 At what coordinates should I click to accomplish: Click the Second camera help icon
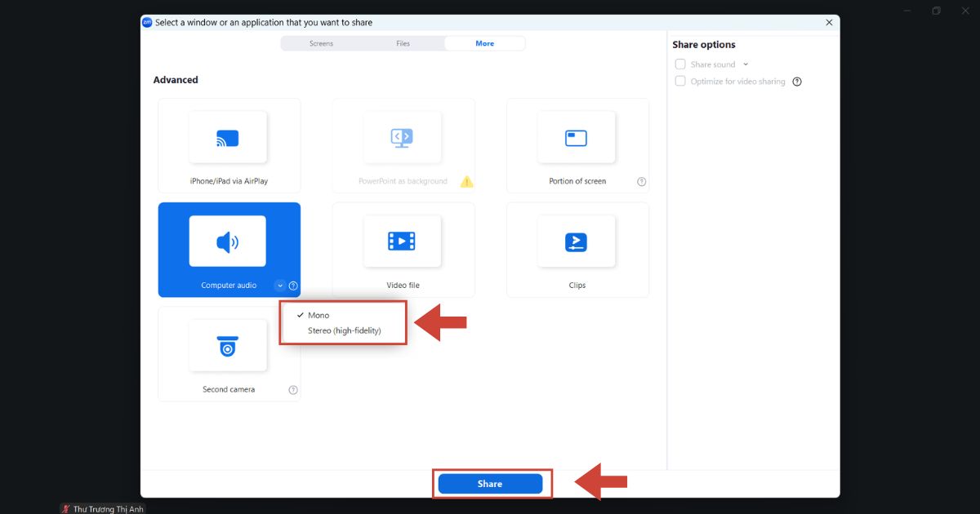pos(293,390)
